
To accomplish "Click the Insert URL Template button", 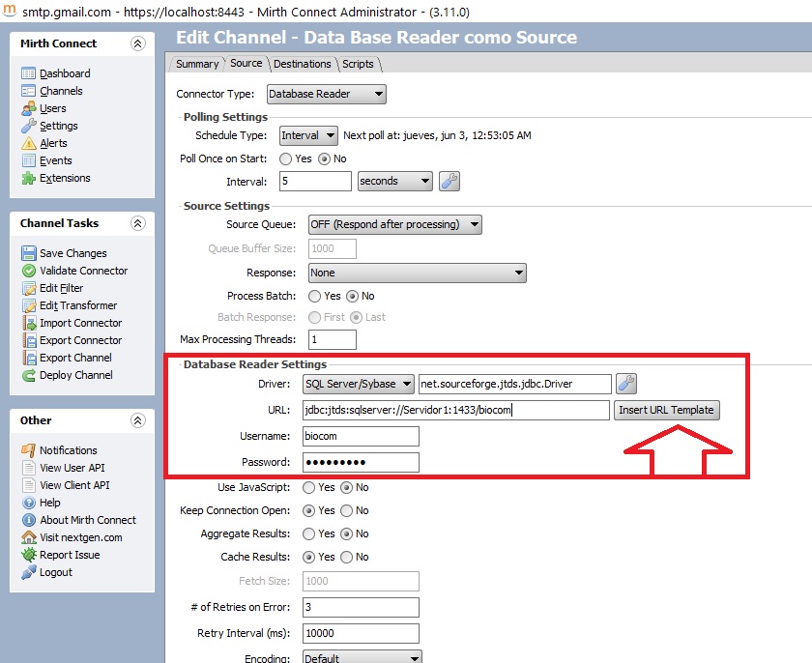I will (x=667, y=410).
